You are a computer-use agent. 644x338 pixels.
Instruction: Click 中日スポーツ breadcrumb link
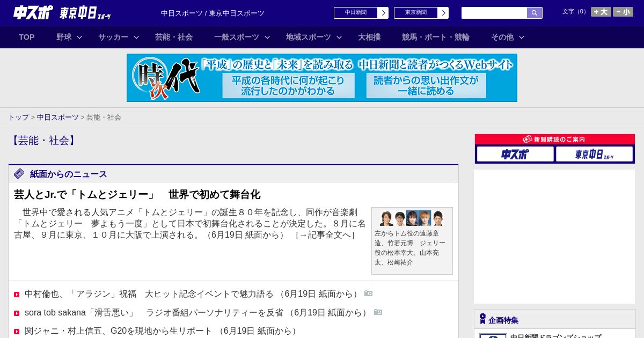tap(58, 117)
